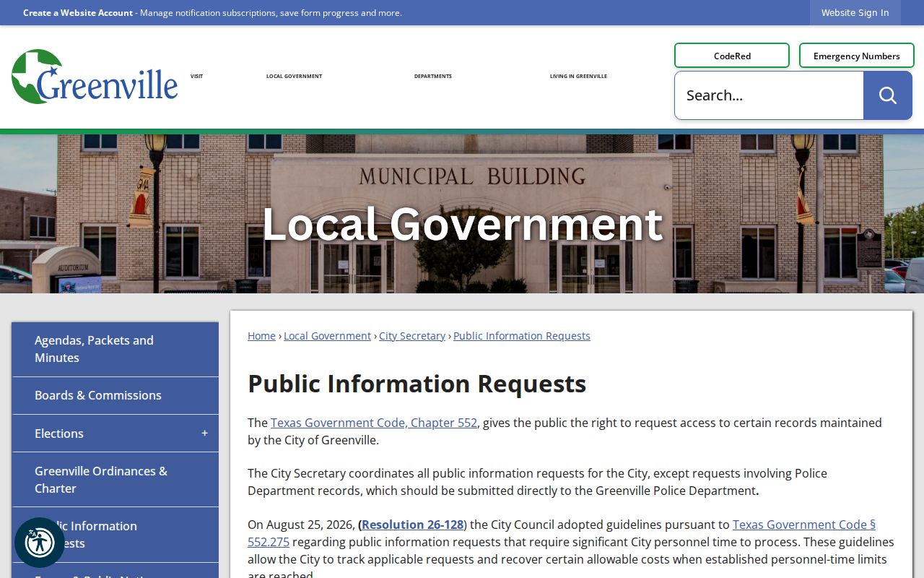Go to Greenville home via logo
924x578 pixels.
95,77
